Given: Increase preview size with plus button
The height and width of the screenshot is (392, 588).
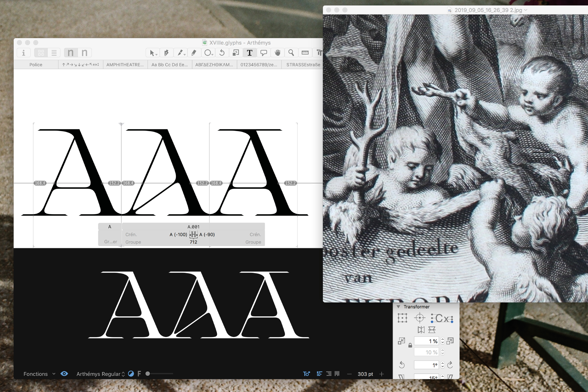Looking at the screenshot, I should 381,374.
